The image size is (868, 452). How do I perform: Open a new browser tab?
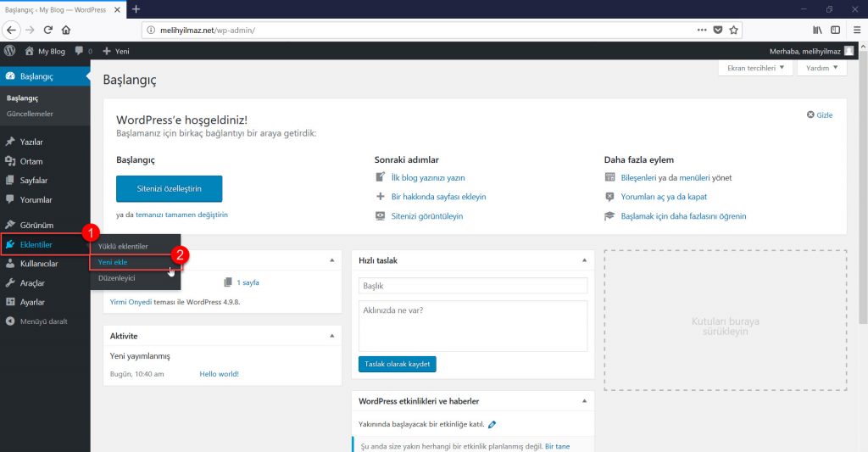click(136, 9)
